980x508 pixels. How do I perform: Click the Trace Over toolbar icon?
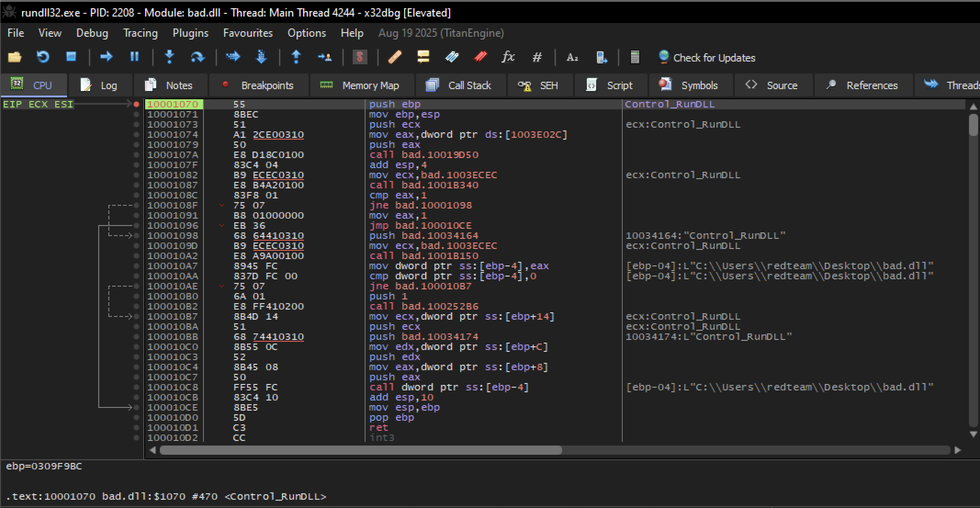pos(261,57)
